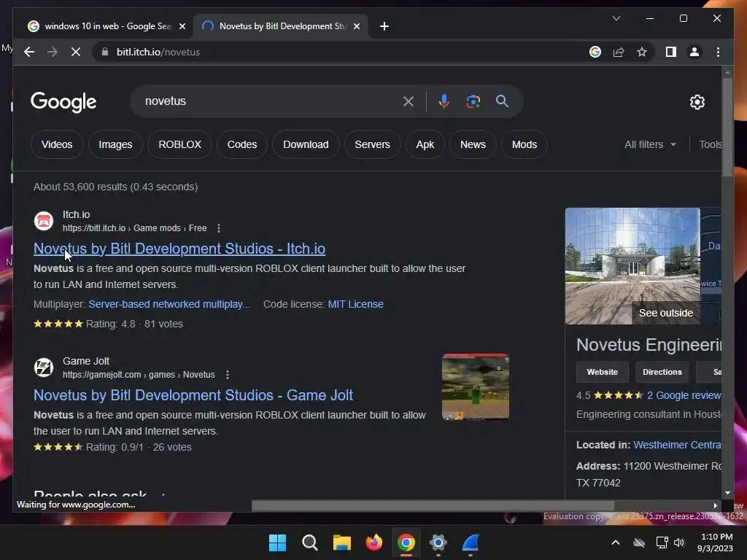747x560 pixels.
Task: Open Server-based networked multiplayer link
Action: click(169, 304)
